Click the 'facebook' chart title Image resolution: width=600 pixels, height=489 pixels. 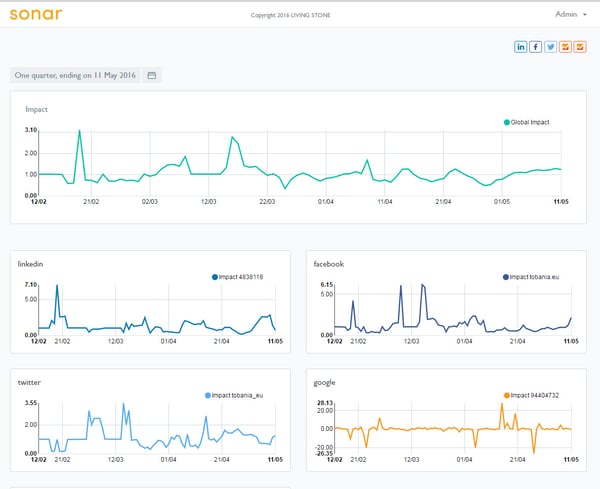coord(329,264)
